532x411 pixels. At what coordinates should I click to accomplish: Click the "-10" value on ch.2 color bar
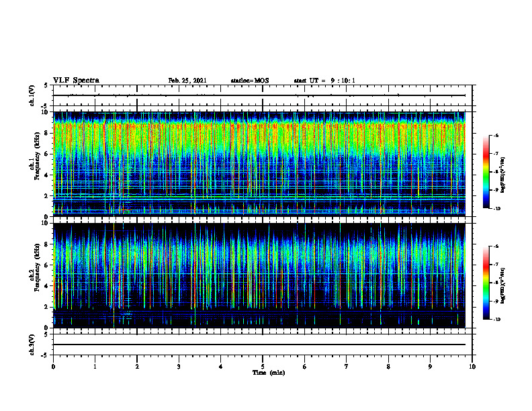pos(496,320)
